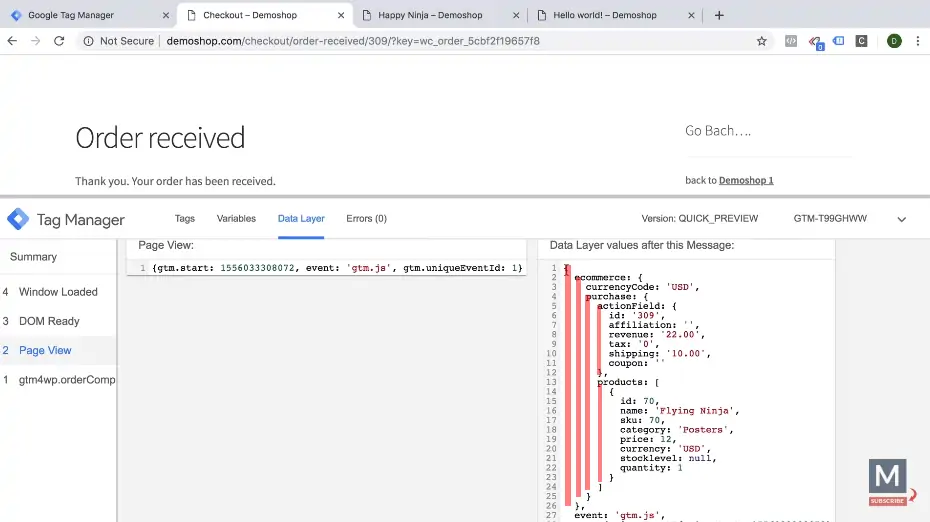Bookmark this page with the star icon

coord(761,41)
